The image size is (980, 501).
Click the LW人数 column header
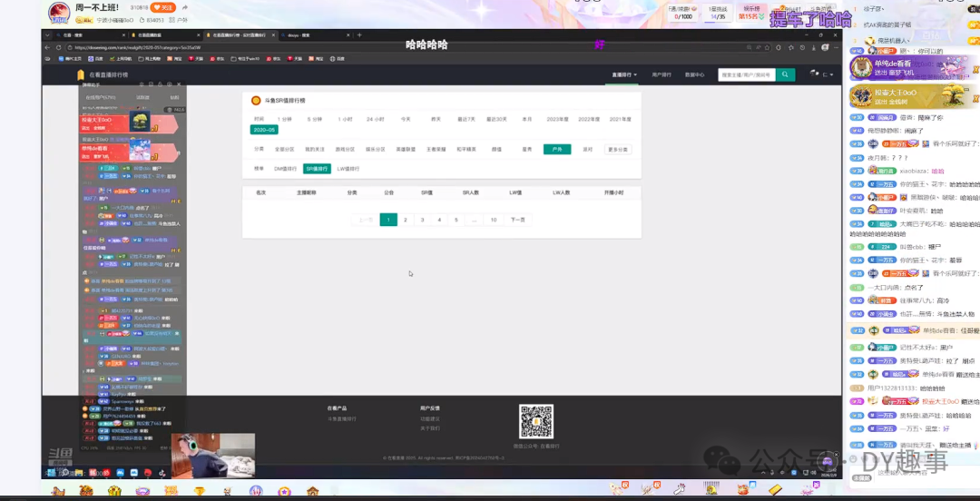click(x=562, y=192)
